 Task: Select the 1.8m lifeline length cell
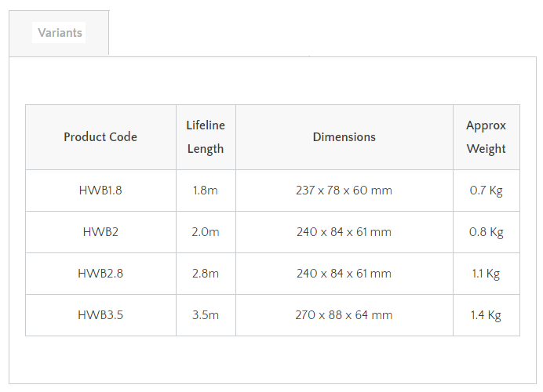(205, 191)
